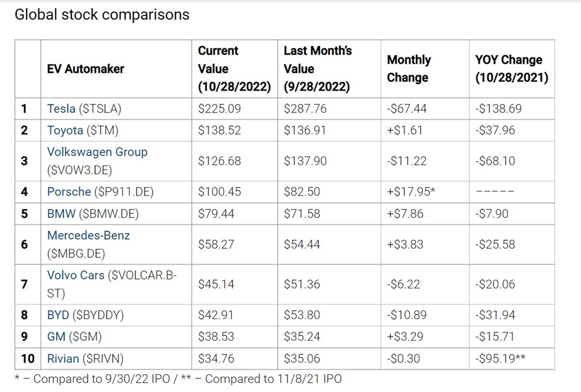Click the EV Automaker column header
Screen dimensions: 581x392
(x=85, y=69)
